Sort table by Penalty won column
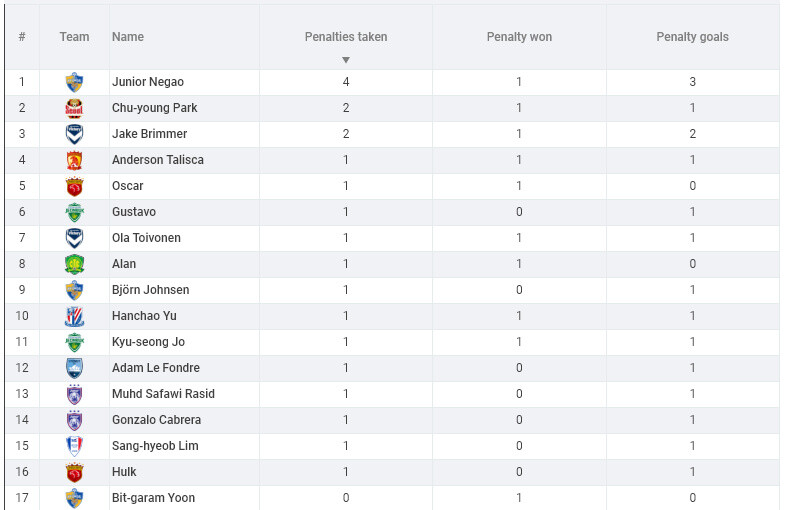 click(x=519, y=37)
